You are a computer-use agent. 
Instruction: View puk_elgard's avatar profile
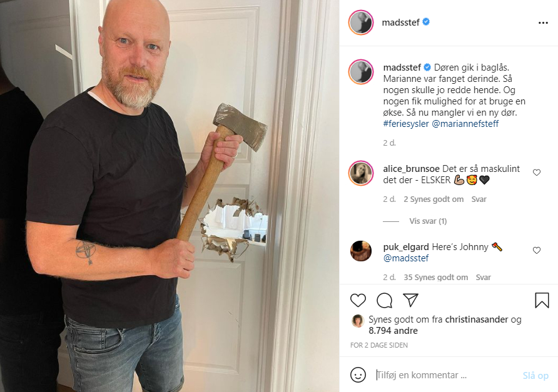coord(361,251)
